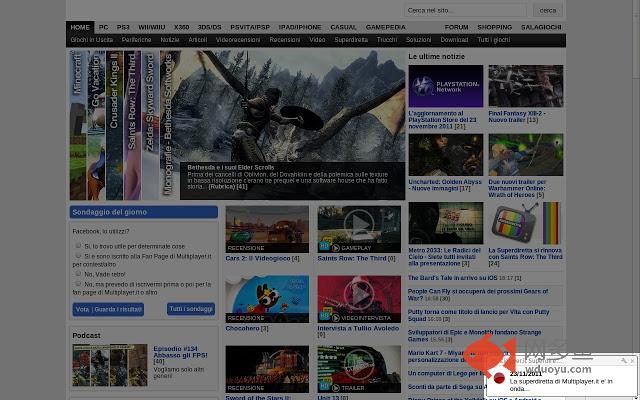Open the Chocohero review thumbnail

pos(266,299)
